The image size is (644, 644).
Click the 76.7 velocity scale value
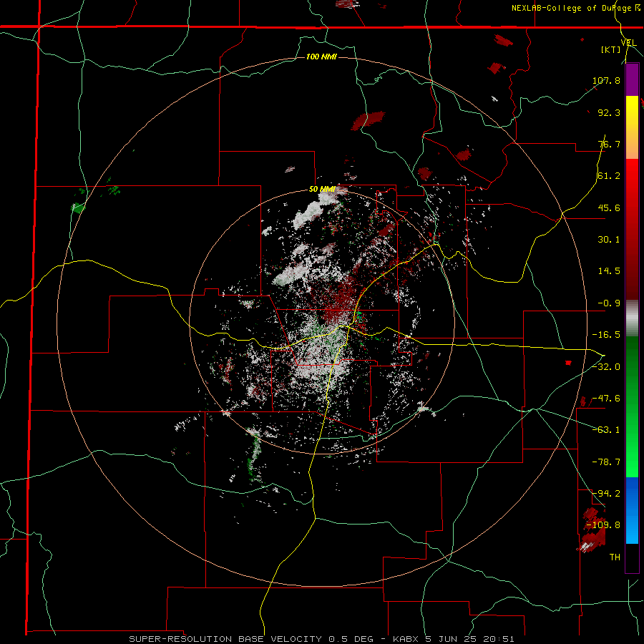(609, 144)
